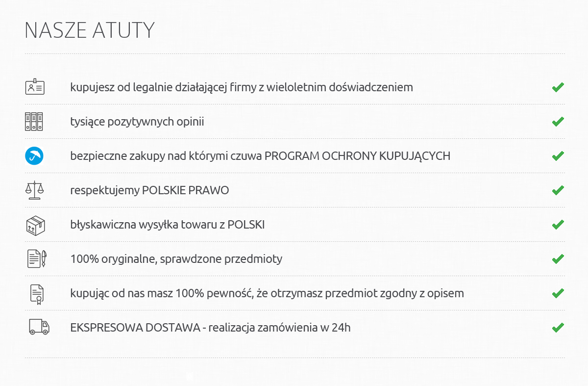Click EKSPRESOWA DOSTAWA realizacja w 24h text
The image size is (588, 386).
point(211,328)
